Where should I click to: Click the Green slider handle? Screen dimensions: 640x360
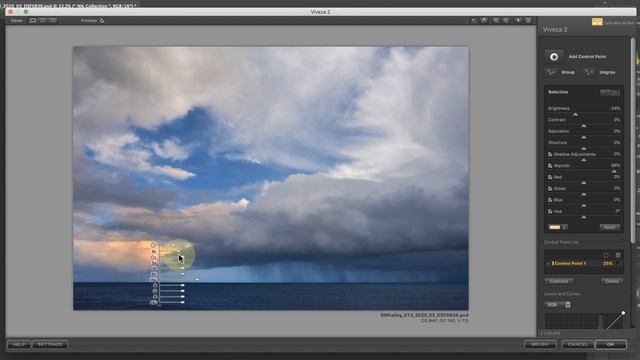tap(584, 195)
